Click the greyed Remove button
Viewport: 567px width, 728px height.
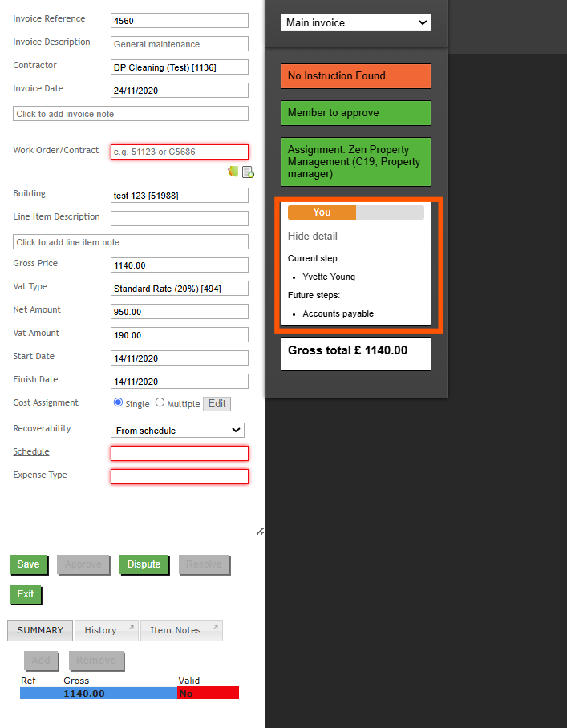[96, 660]
